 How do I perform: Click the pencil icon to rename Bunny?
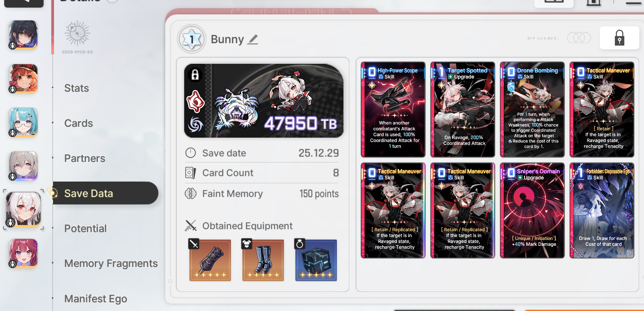[253, 40]
